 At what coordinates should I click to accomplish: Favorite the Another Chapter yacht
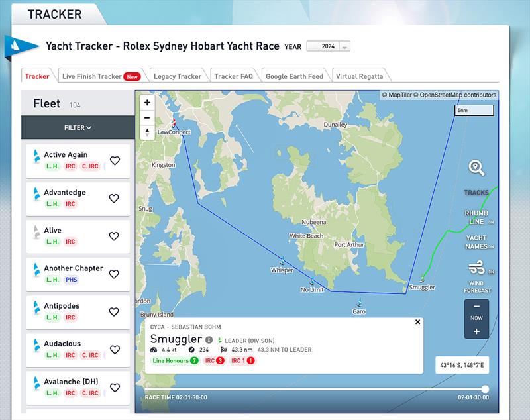pyautogui.click(x=114, y=274)
